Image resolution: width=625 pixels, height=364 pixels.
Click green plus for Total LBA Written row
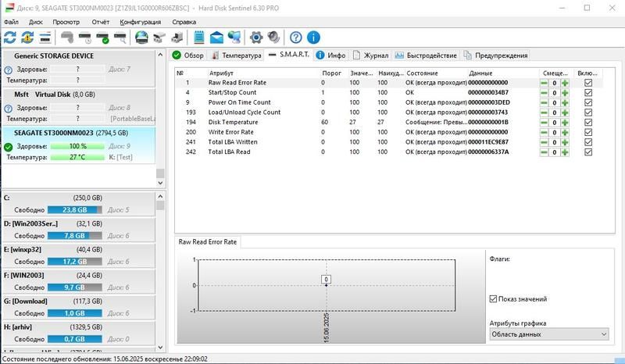[565, 142]
